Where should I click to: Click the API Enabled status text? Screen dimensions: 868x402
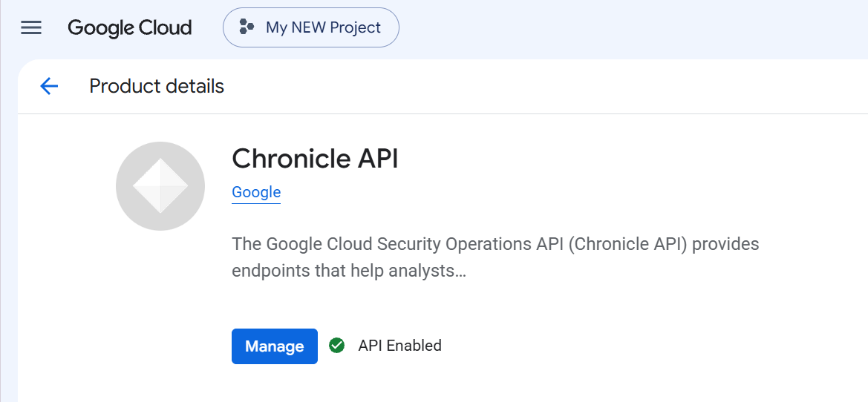click(x=399, y=346)
